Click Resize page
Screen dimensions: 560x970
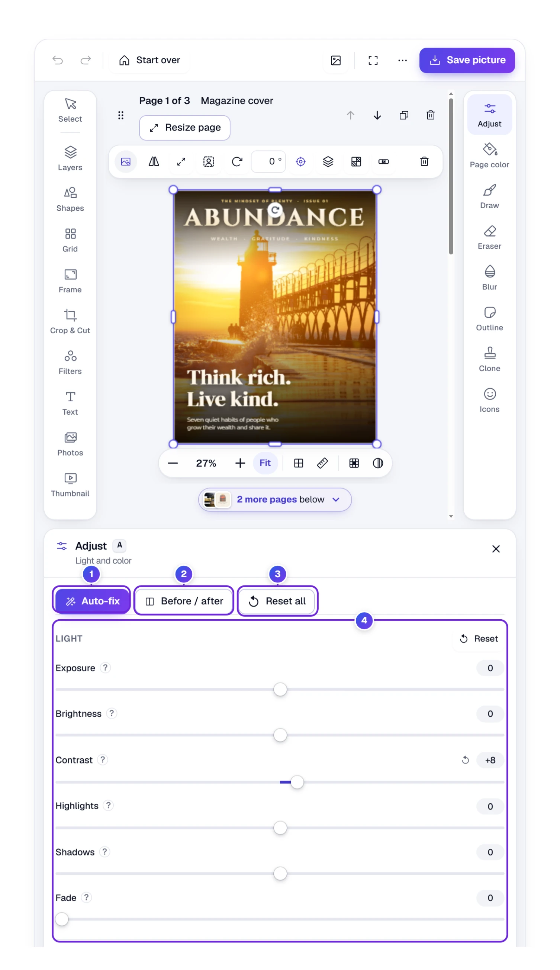pos(184,128)
